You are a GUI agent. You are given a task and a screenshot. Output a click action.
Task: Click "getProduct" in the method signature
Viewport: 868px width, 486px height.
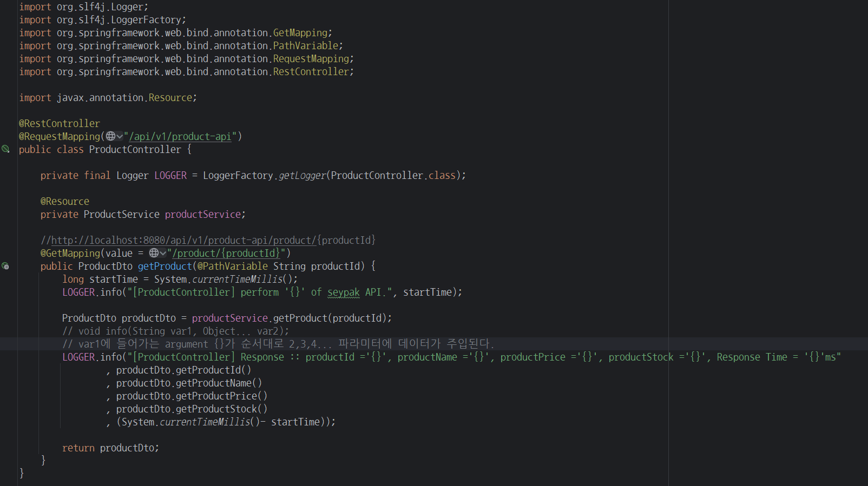pyautogui.click(x=165, y=267)
